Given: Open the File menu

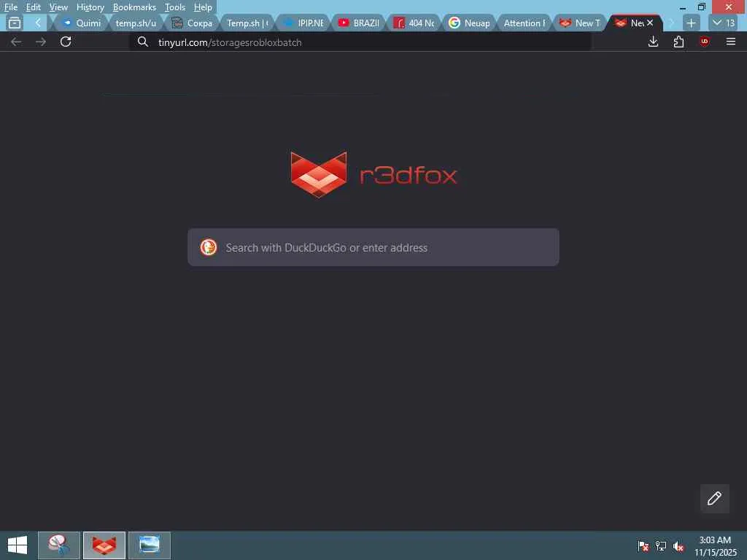Looking at the screenshot, I should (10, 7).
